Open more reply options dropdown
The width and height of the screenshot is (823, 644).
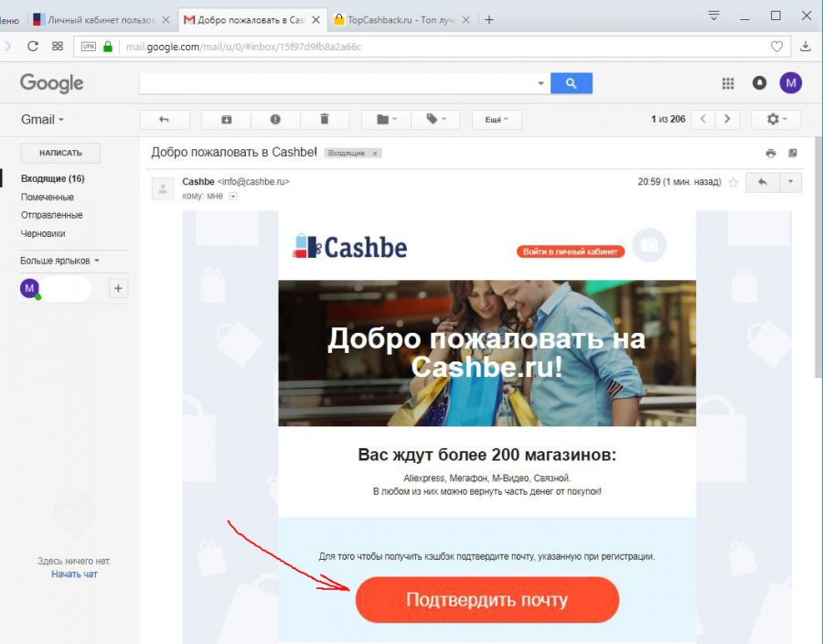coord(790,182)
